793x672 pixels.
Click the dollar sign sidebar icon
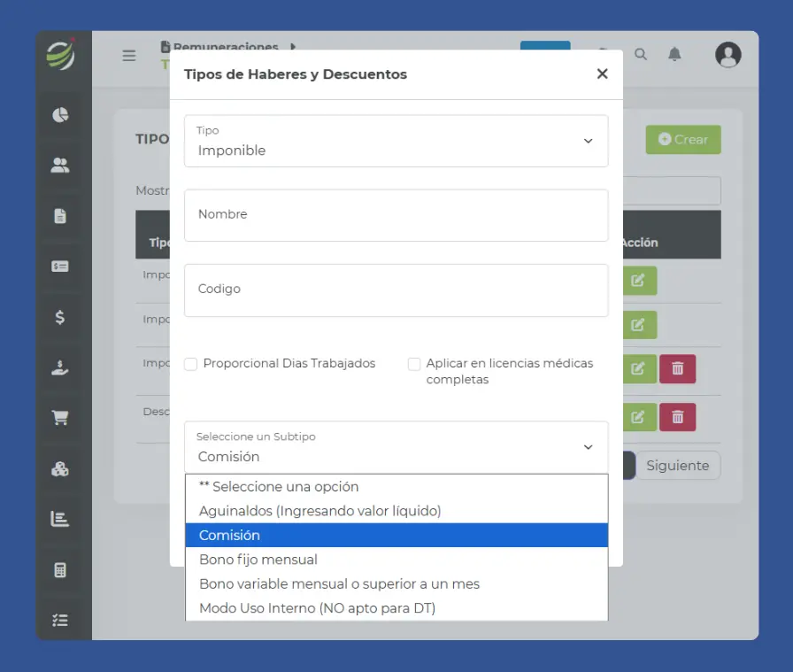tap(60, 317)
